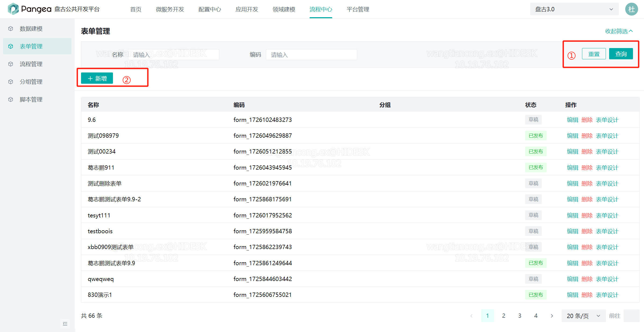Click code form_1725844603442

[x=262, y=279]
